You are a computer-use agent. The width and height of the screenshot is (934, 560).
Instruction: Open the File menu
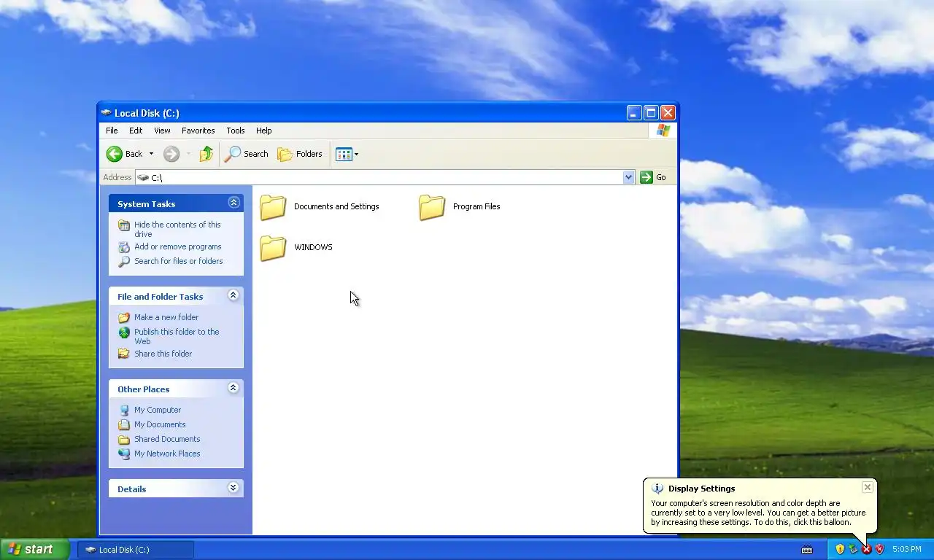click(x=112, y=131)
